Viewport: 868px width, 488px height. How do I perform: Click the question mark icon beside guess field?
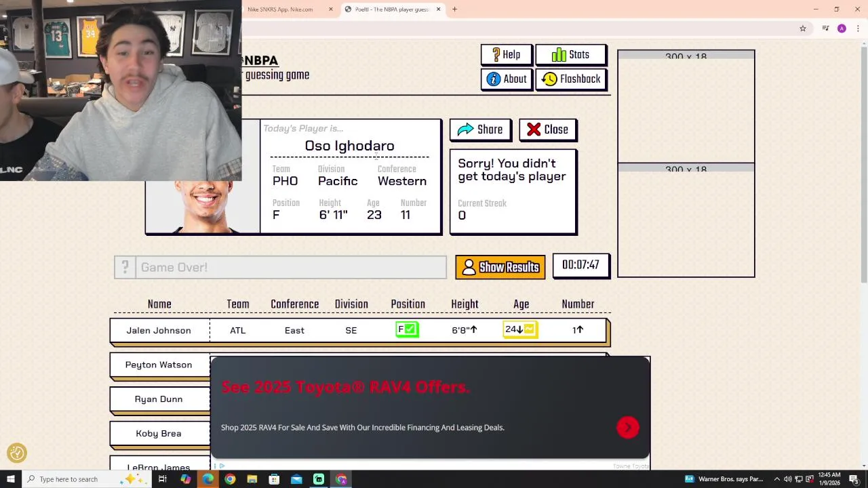(125, 267)
